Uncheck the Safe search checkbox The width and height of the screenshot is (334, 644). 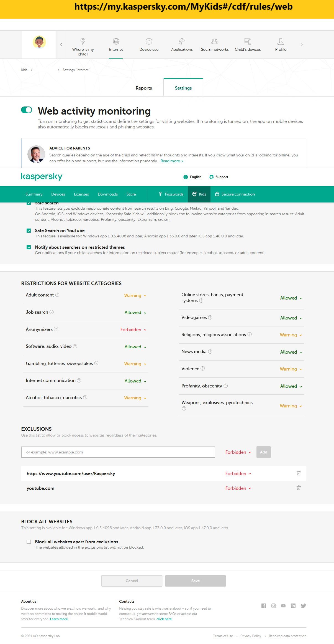[x=29, y=203]
